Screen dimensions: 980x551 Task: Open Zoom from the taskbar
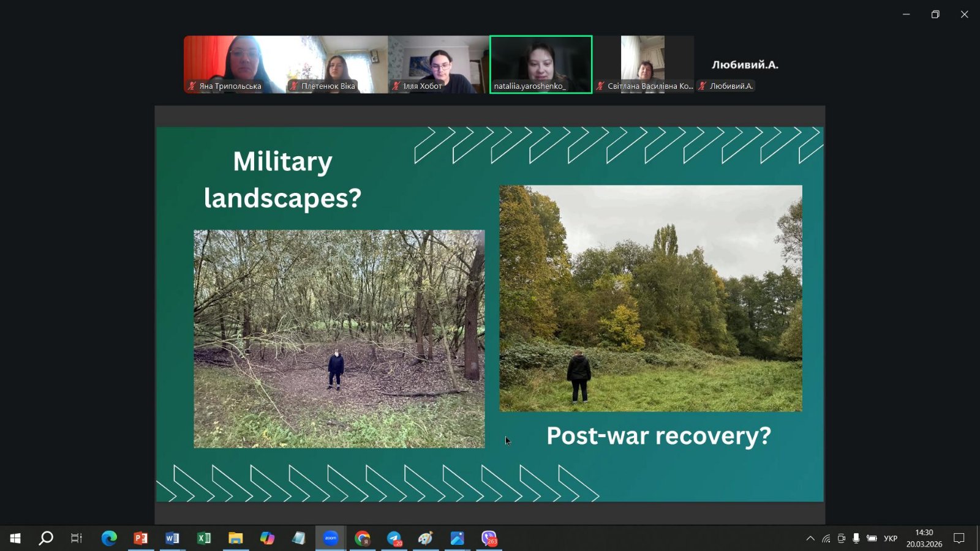pyautogui.click(x=331, y=538)
